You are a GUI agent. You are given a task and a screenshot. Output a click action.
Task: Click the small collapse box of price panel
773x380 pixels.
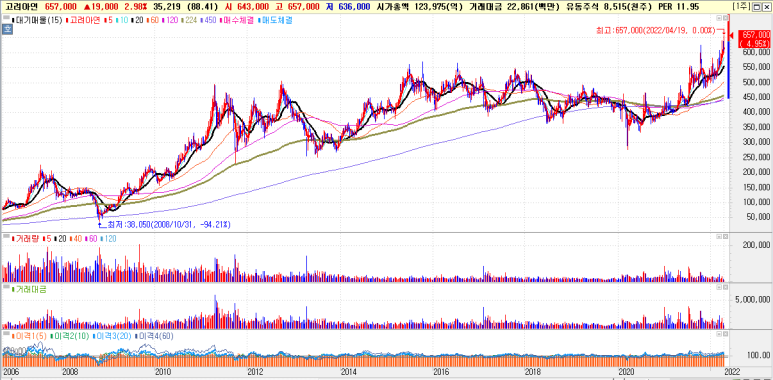coord(719,18)
